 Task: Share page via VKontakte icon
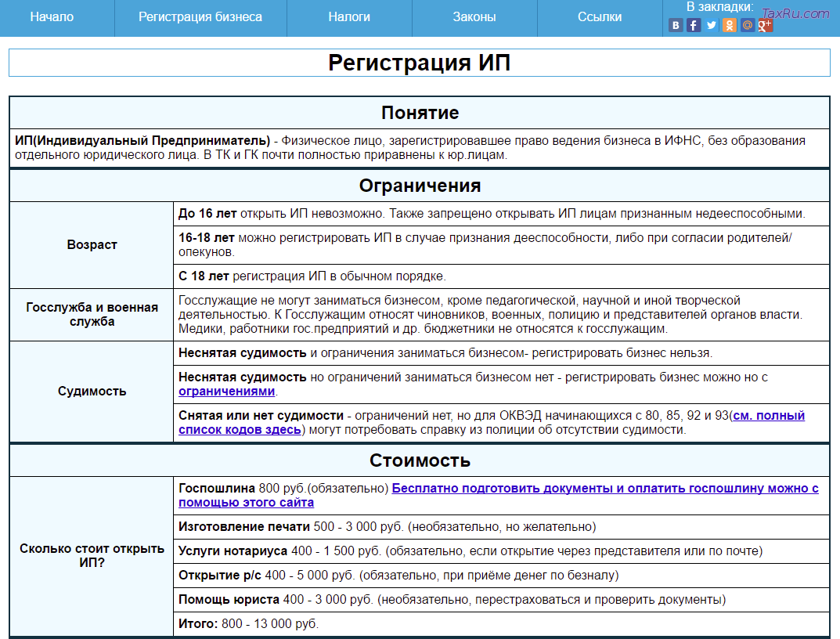(x=676, y=25)
